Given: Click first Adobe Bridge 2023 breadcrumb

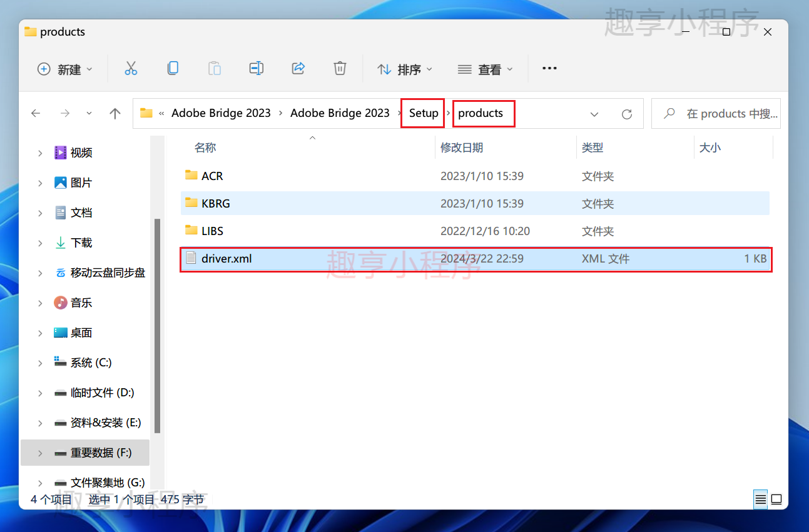Looking at the screenshot, I should coord(221,113).
